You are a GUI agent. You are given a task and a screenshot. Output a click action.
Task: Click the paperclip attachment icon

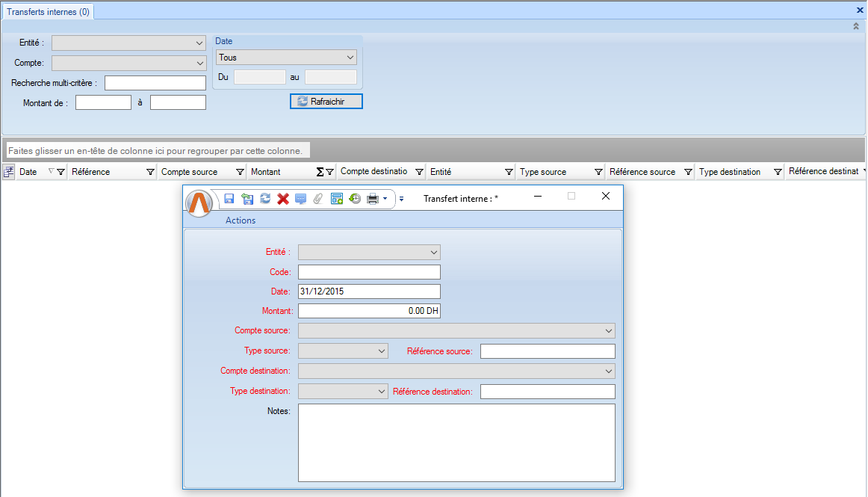(x=318, y=199)
